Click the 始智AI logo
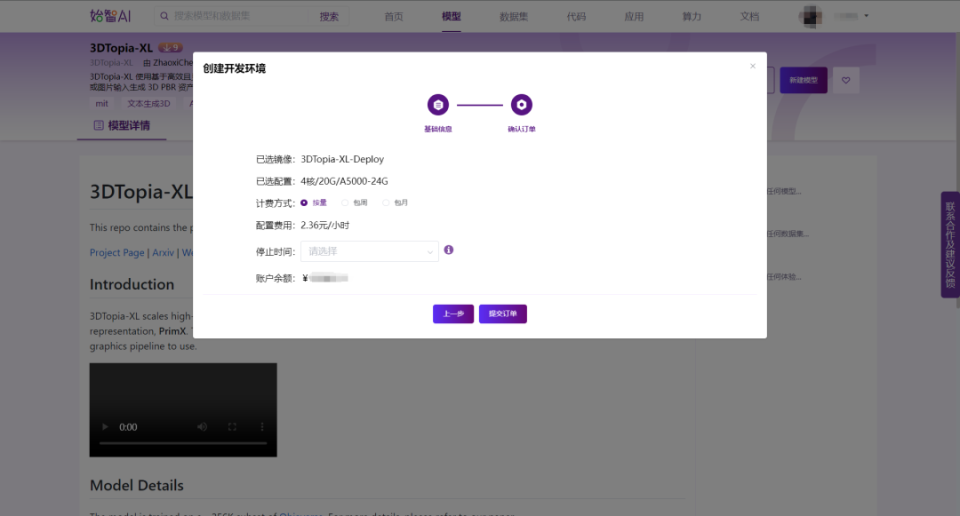 (111, 16)
